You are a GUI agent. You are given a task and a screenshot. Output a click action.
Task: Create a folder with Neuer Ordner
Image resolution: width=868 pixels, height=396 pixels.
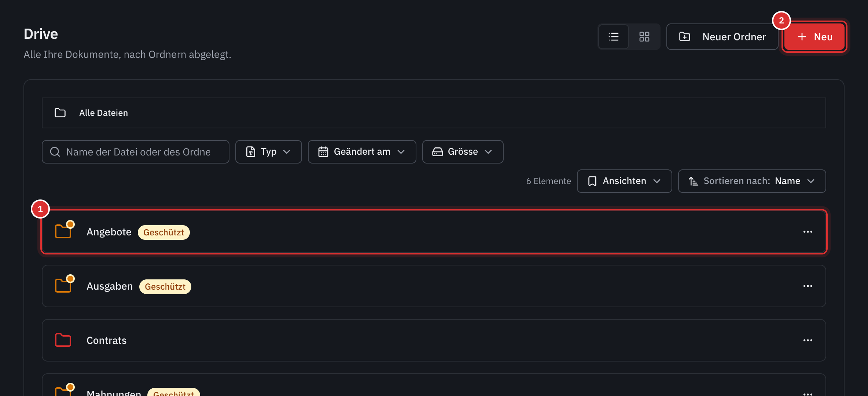[x=722, y=37]
